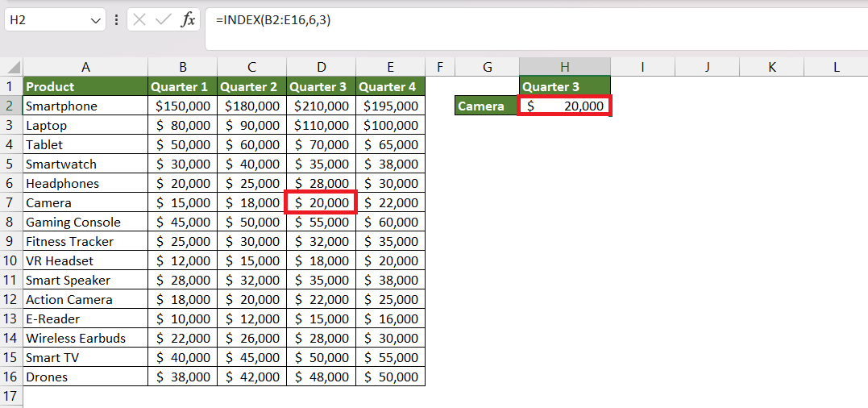The image size is (868, 408).
Task: Select row 16 header
Action: coord(11,377)
